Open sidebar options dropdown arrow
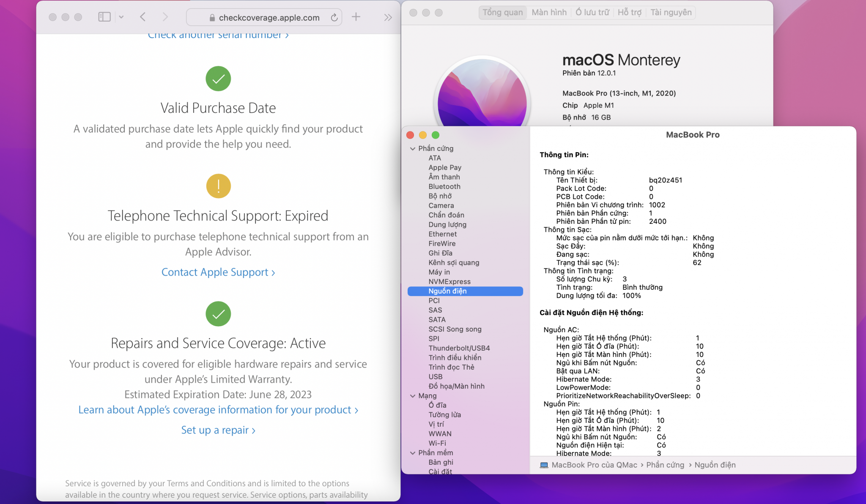Screen dimensions: 866x504 click(121, 17)
